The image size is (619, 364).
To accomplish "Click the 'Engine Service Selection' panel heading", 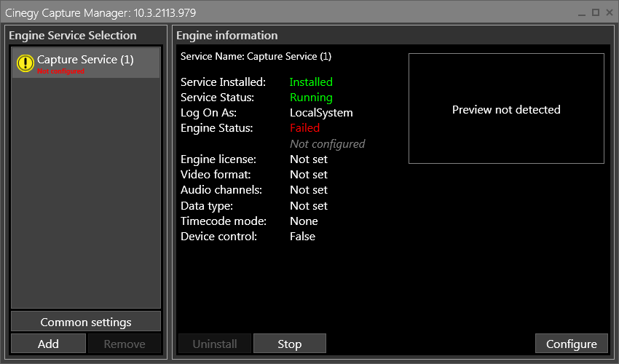I will click(x=73, y=36).
